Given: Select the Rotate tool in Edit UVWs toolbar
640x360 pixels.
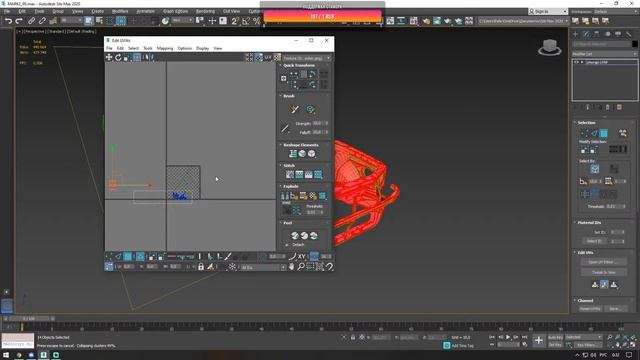Looking at the screenshot, I should point(118,58).
